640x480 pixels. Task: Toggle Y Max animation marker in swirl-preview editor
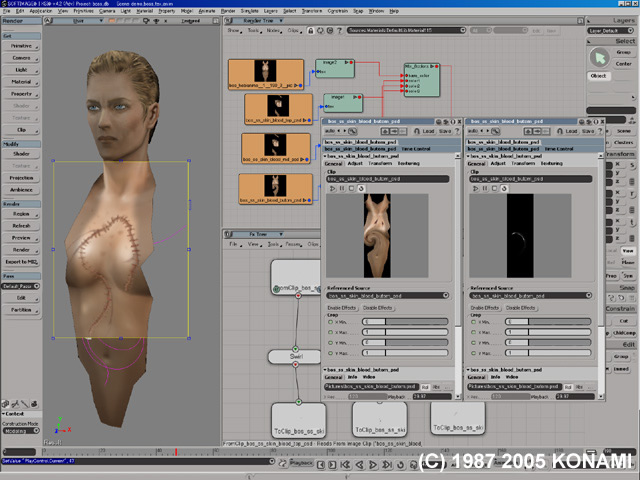point(330,353)
